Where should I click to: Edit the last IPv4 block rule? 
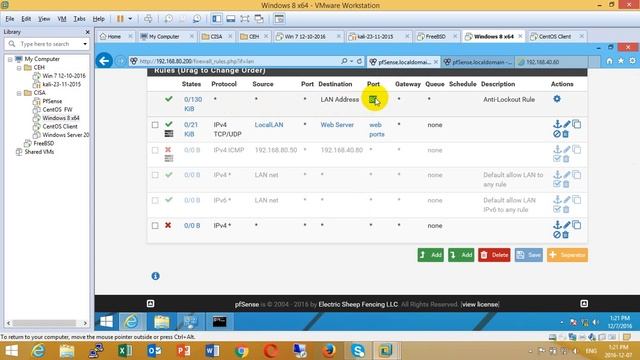567,225
